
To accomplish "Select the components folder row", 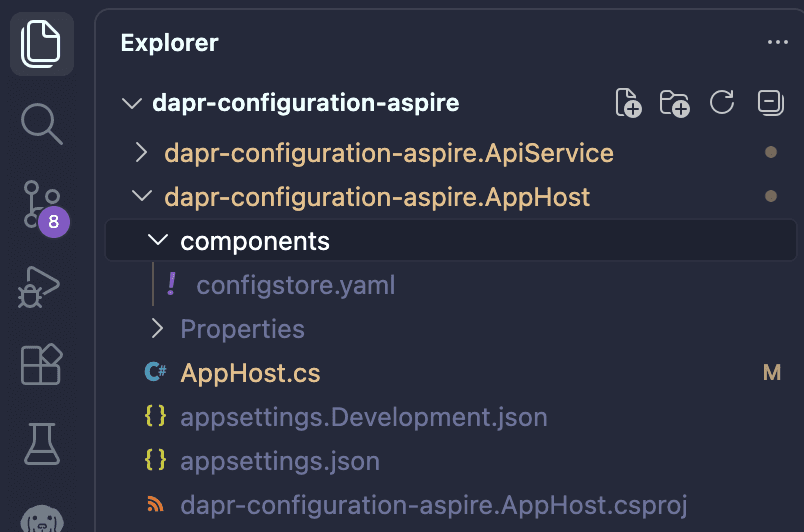I will click(451, 240).
